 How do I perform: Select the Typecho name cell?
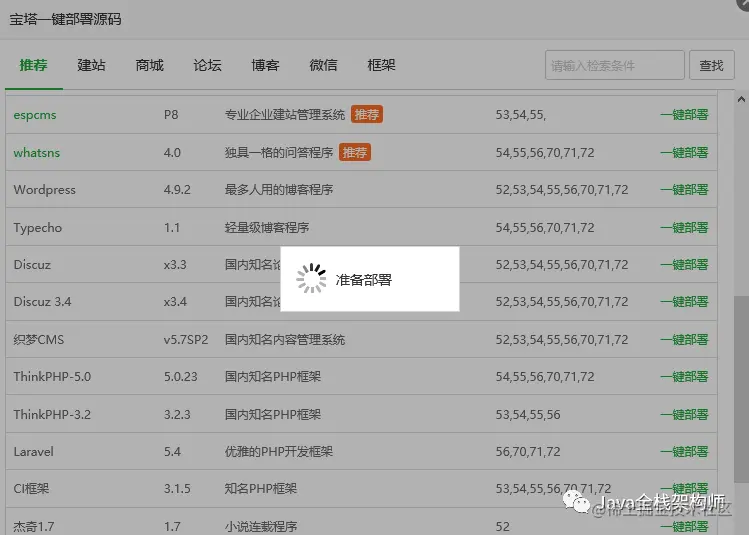[x=38, y=227]
